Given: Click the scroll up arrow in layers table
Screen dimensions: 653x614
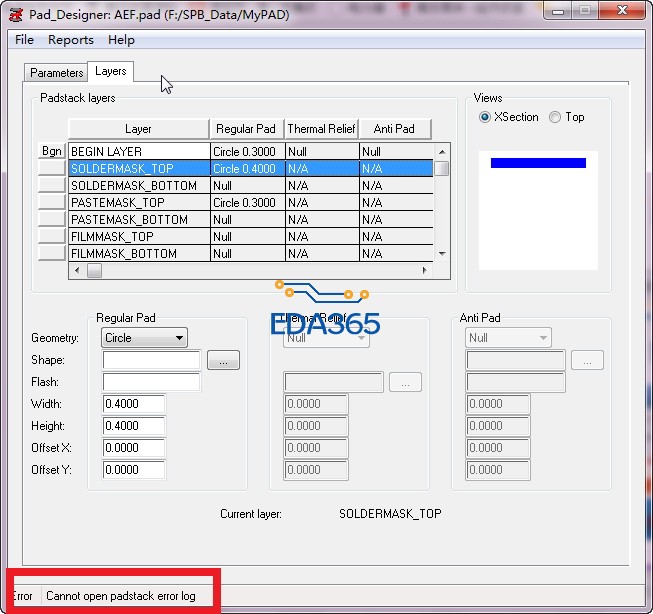Looking at the screenshot, I should (x=442, y=152).
